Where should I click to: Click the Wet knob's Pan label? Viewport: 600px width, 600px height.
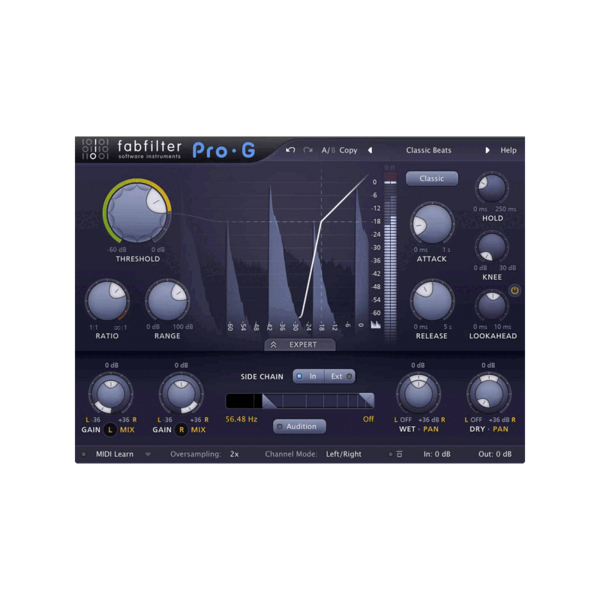(431, 429)
